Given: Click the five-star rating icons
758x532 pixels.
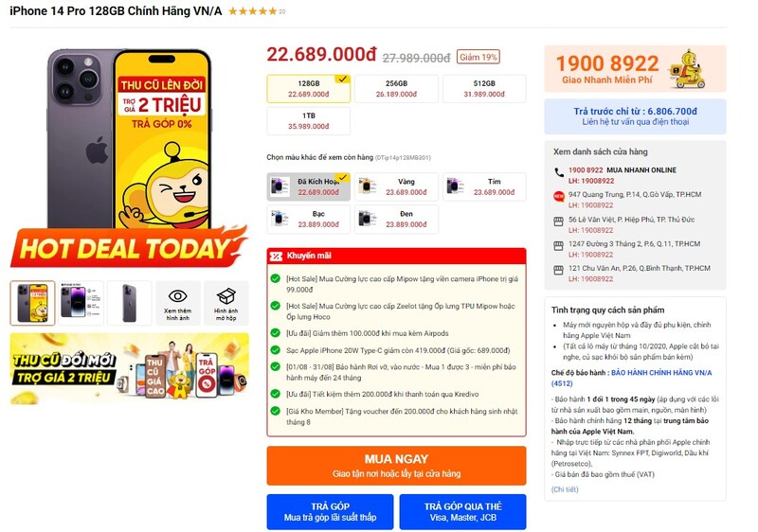Looking at the screenshot, I should pyautogui.click(x=252, y=11).
